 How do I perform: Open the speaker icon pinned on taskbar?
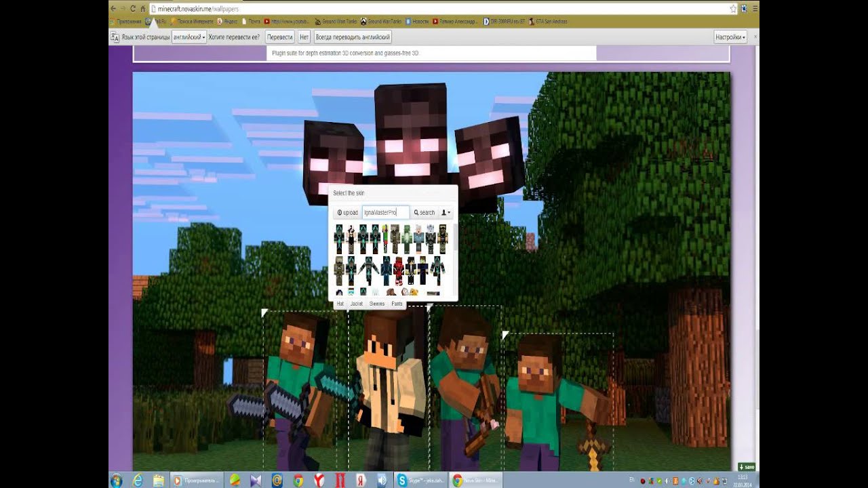click(x=382, y=480)
